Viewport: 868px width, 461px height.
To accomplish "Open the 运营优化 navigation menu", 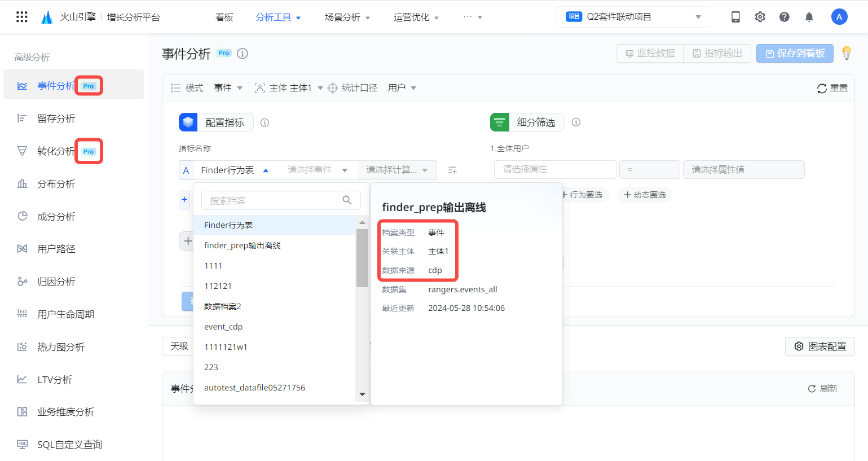I will click(x=416, y=17).
